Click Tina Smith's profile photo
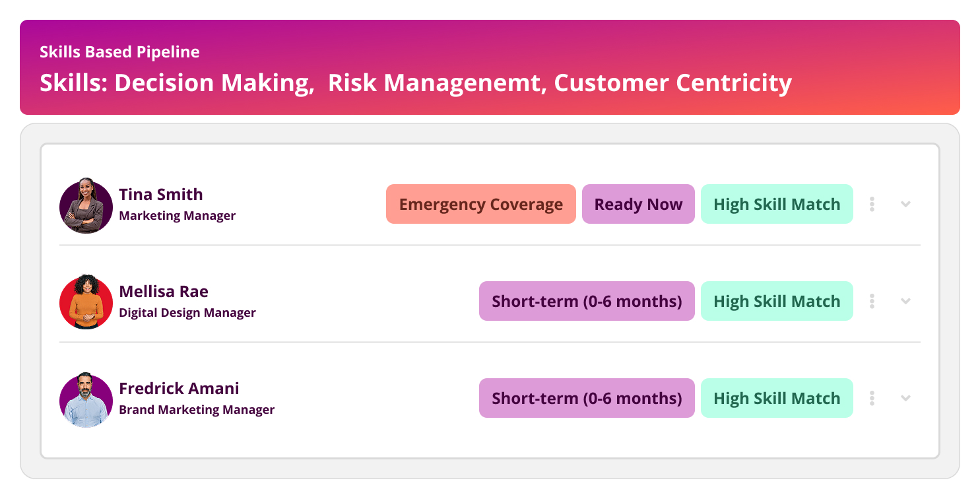The width and height of the screenshot is (980, 499). point(86,205)
